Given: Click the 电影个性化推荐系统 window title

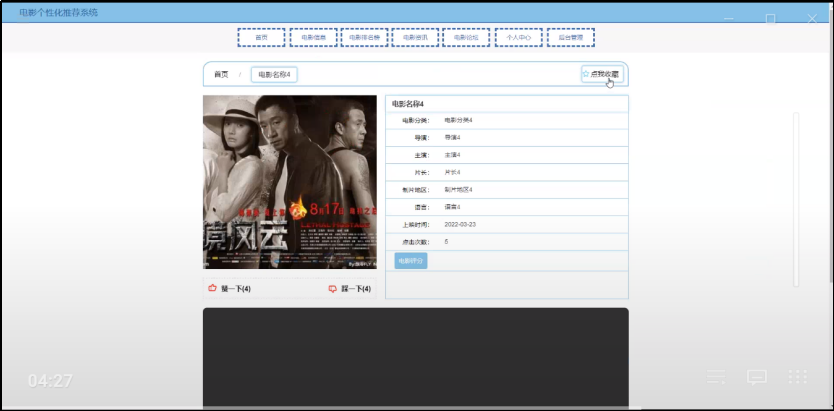Looking at the screenshot, I should click(59, 13).
